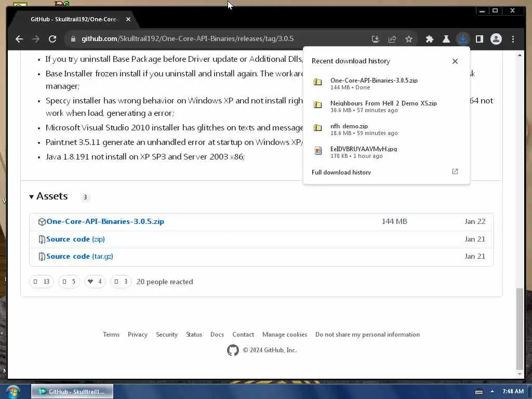532x399 pixels.
Task: Click the 7:48 AM taskbar clock
Action: click(513, 392)
